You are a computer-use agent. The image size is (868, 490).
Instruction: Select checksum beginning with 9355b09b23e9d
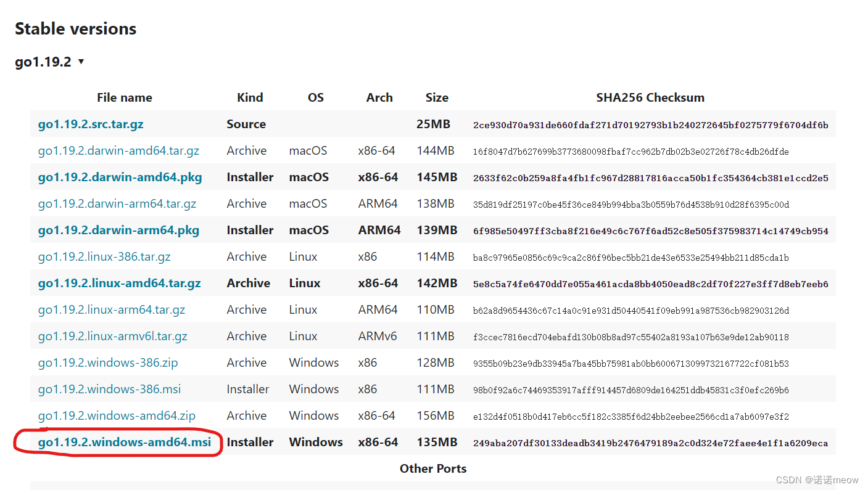click(x=631, y=364)
